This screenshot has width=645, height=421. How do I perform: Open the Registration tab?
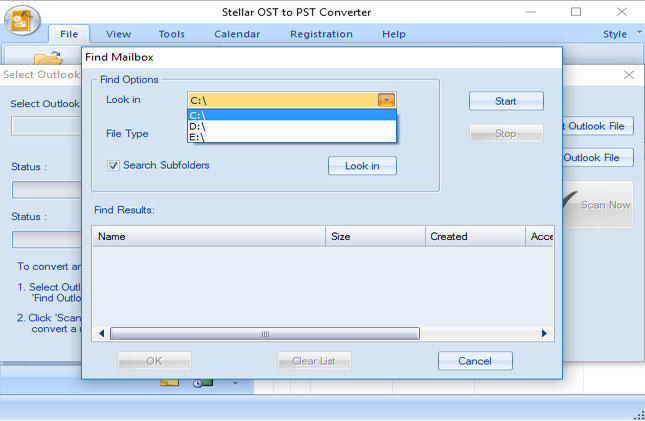click(x=321, y=34)
